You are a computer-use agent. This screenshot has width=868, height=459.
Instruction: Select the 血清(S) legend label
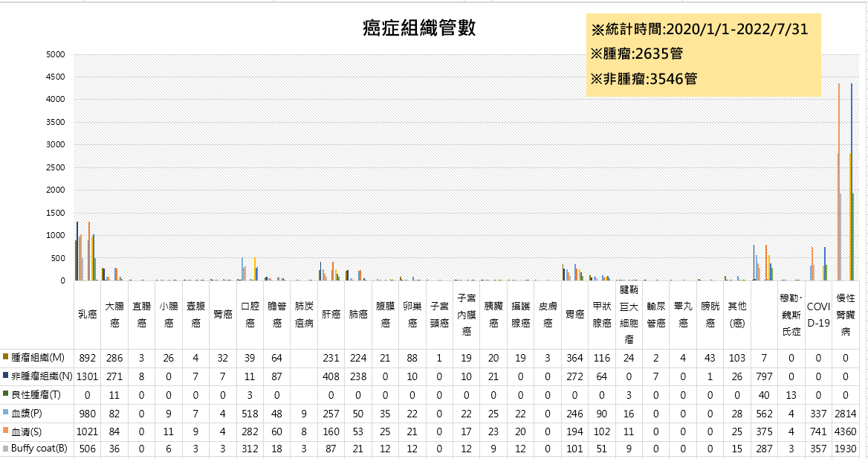click(x=26, y=431)
